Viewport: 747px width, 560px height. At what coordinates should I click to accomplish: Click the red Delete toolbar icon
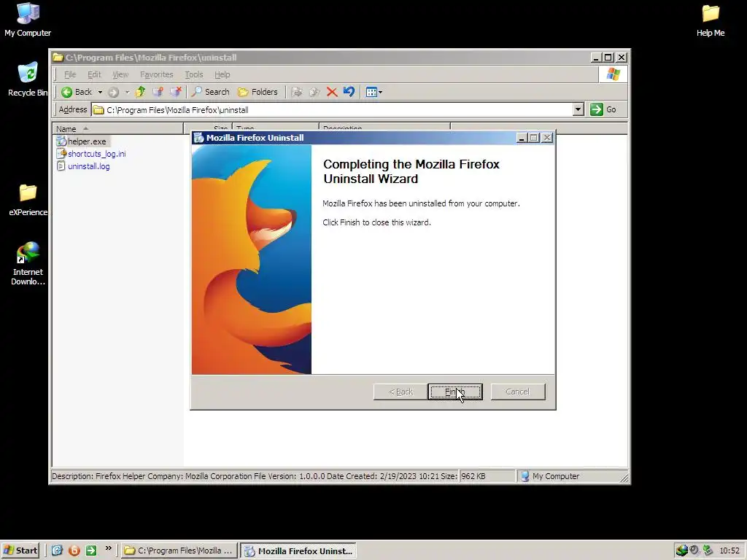(332, 92)
